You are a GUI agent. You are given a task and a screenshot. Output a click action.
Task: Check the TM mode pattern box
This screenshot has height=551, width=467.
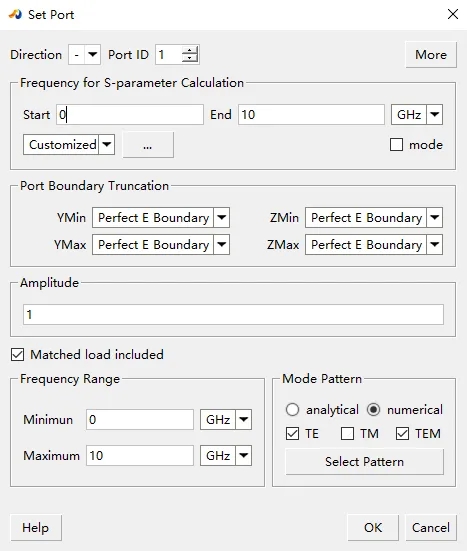[x=347, y=433]
